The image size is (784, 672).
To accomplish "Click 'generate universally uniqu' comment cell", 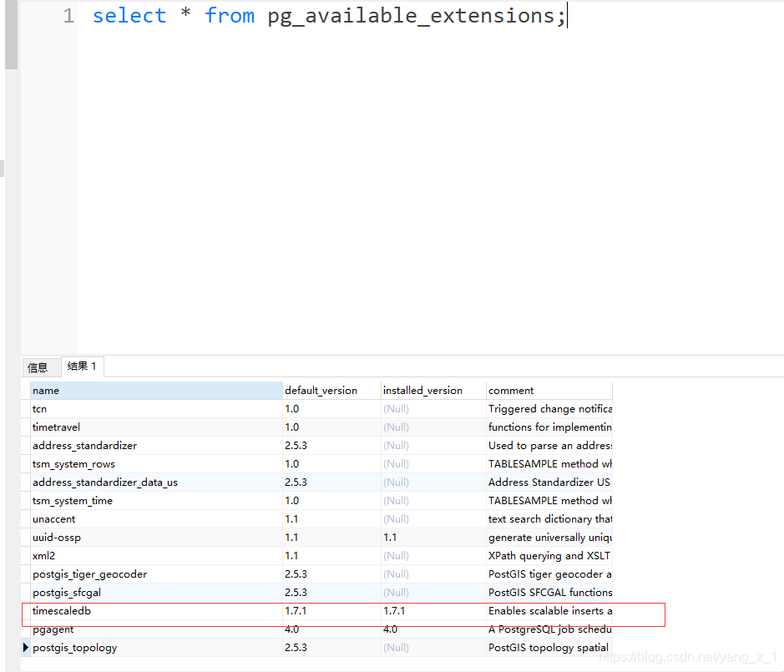I will tap(549, 538).
